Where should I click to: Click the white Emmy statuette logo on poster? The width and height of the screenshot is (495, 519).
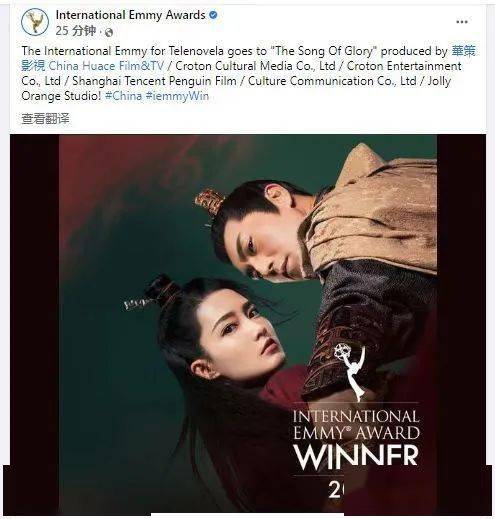pyautogui.click(x=350, y=372)
